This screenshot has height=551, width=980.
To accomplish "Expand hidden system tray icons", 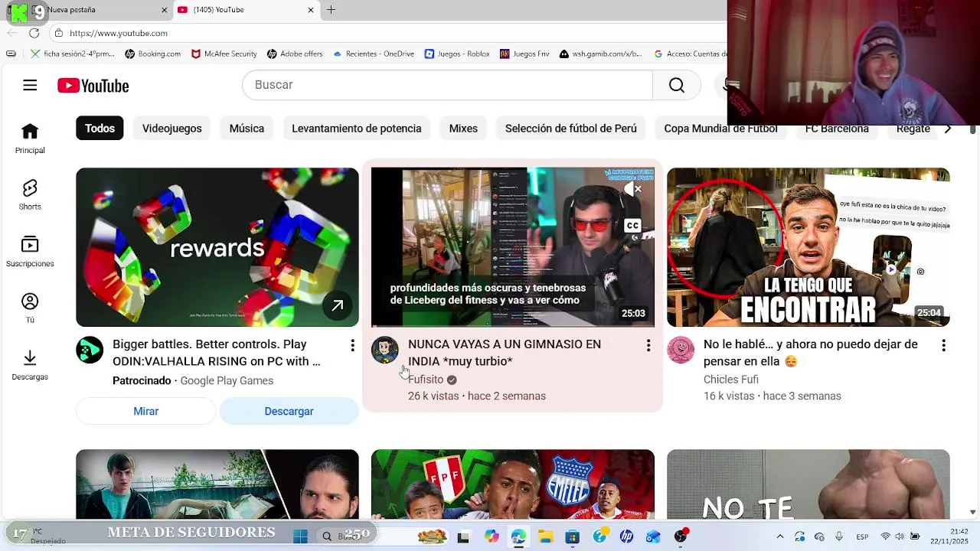I will pyautogui.click(x=779, y=536).
